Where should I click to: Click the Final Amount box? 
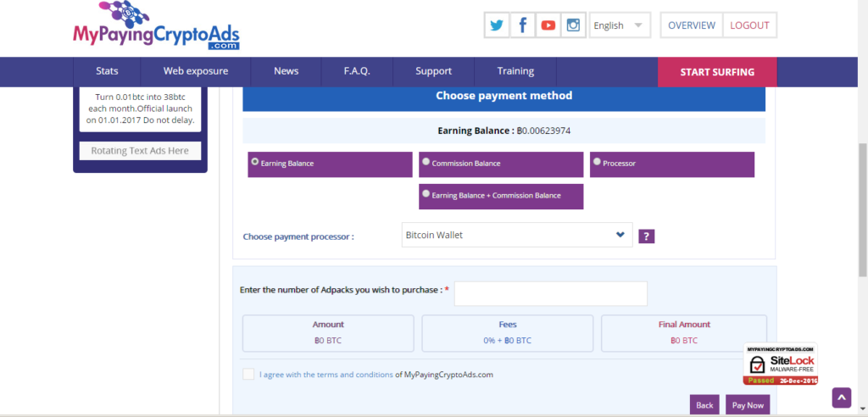[x=684, y=333]
